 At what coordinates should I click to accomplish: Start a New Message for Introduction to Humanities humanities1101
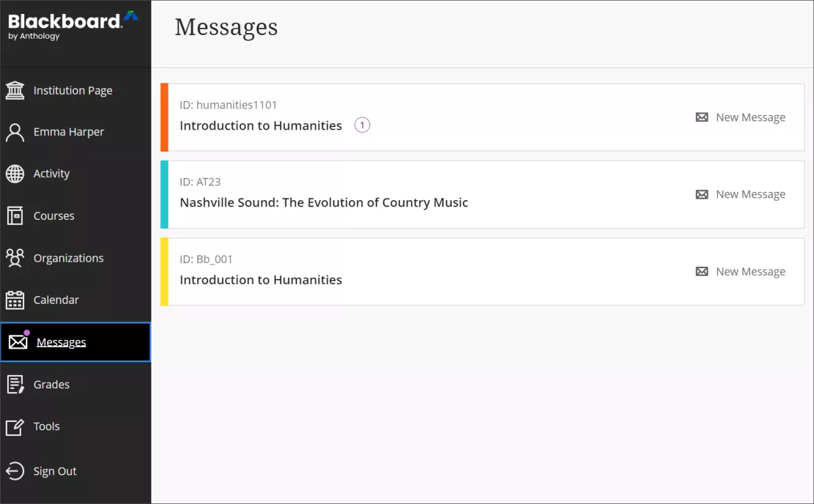(740, 117)
